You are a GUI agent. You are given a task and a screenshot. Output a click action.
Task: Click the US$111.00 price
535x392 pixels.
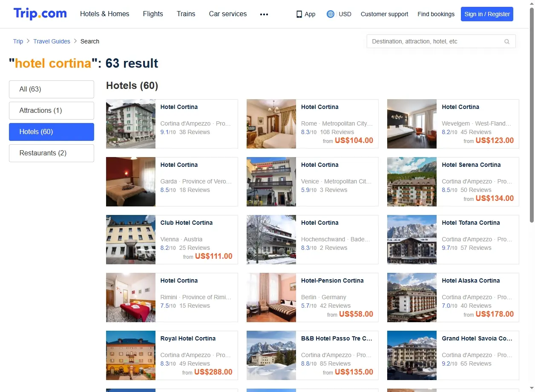click(213, 256)
